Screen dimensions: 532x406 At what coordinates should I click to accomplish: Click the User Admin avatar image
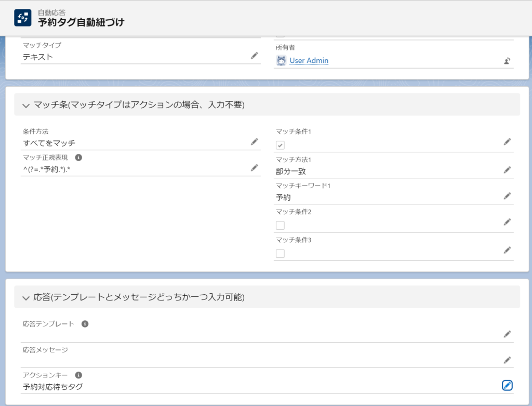(x=281, y=61)
